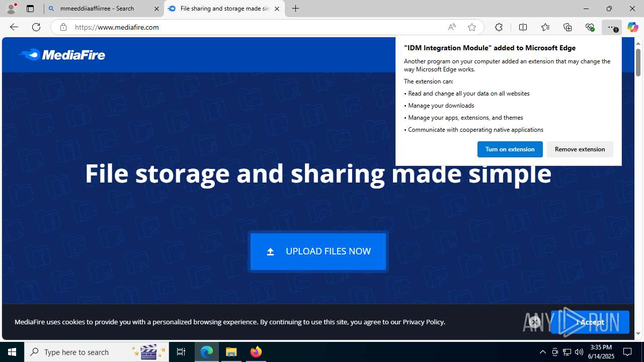644x362 pixels.
Task: View site information lock icon
Action: [x=63, y=27]
